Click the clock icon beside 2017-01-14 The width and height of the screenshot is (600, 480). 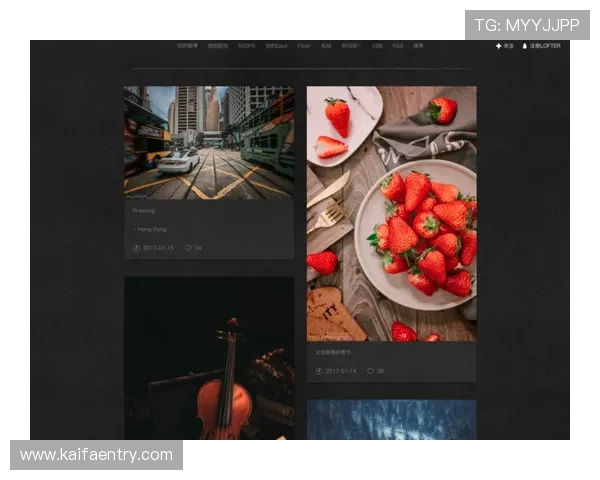[x=319, y=371]
